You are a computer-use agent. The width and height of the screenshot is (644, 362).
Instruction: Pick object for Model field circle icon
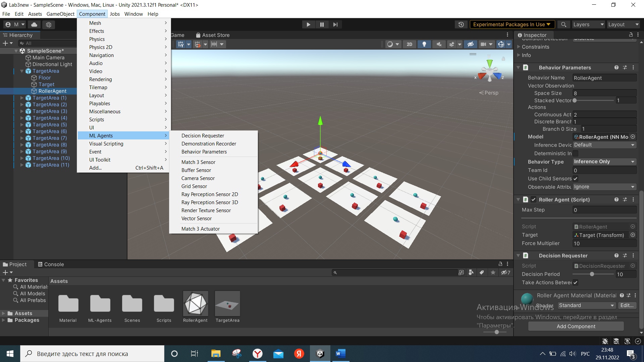[633, 137]
